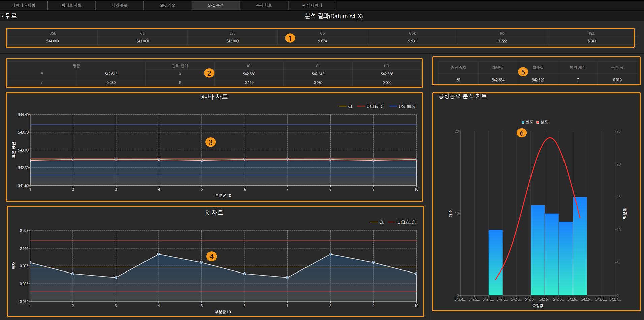The width and height of the screenshot is (644, 320).
Task: Select the SPC 개요 tab
Action: tap(168, 5)
